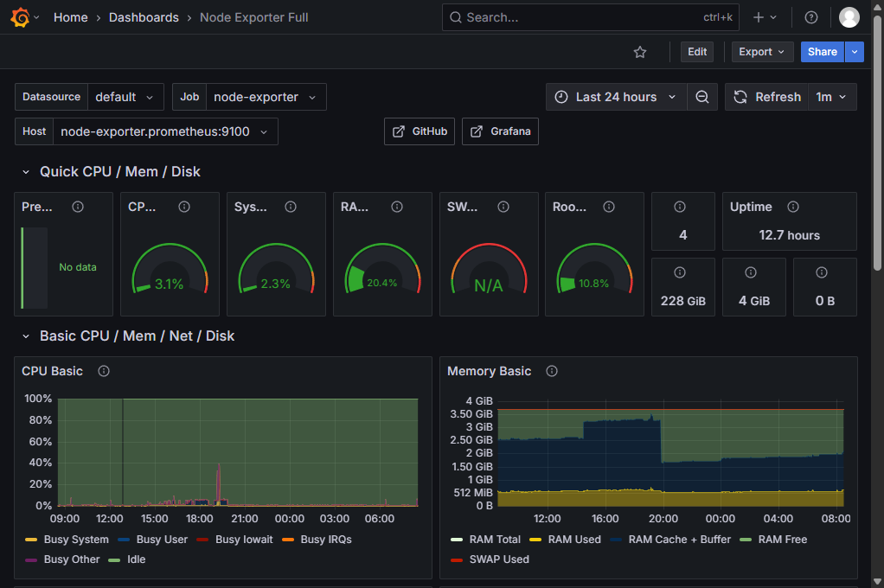
Task: Expand the Last 24 hours time picker
Action: 616,97
